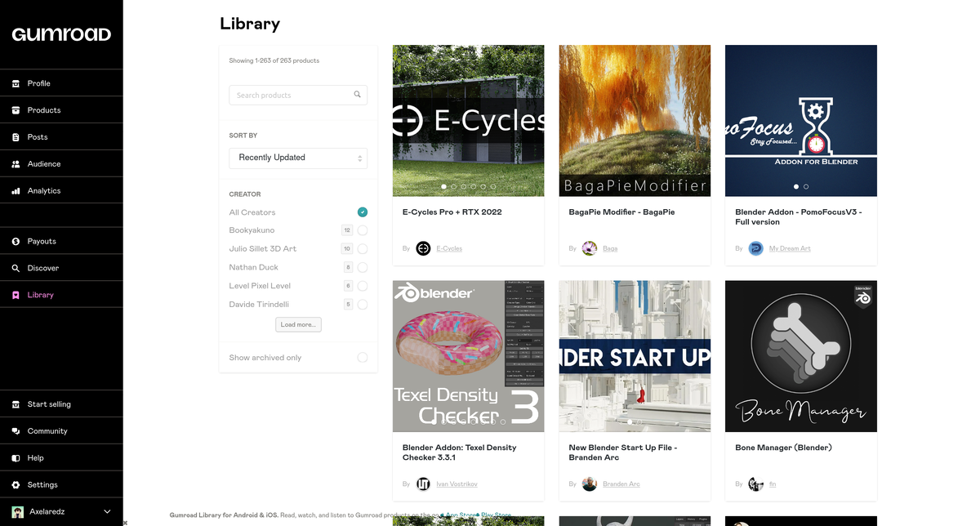
Task: Open the PomoFocus addon thumbnail
Action: [x=801, y=121]
